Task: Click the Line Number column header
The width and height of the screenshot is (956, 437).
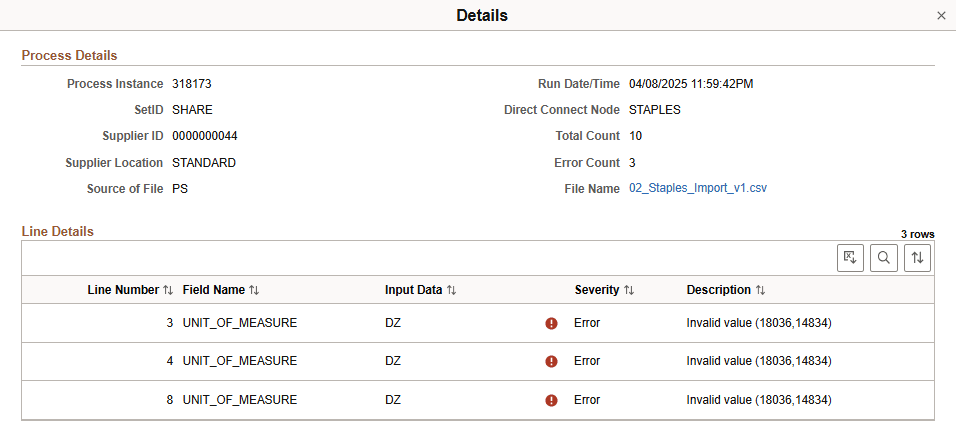Action: click(123, 290)
